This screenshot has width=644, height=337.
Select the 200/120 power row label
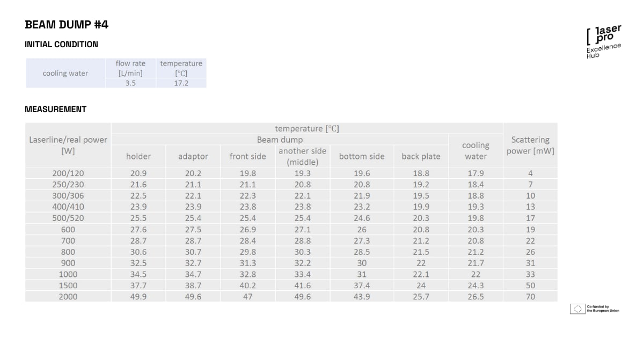(68, 173)
